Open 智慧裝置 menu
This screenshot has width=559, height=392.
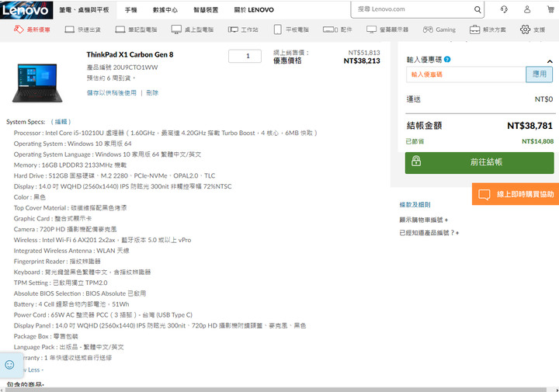click(206, 10)
